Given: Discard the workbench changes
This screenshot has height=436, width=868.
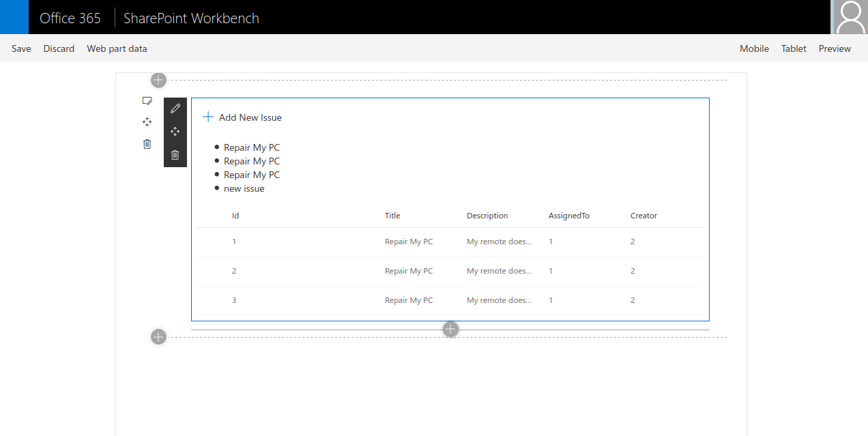Looking at the screenshot, I should [x=59, y=48].
